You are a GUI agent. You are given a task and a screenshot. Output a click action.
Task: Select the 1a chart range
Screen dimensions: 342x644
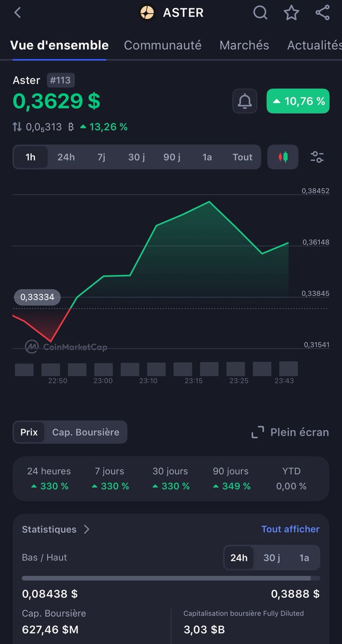point(207,157)
